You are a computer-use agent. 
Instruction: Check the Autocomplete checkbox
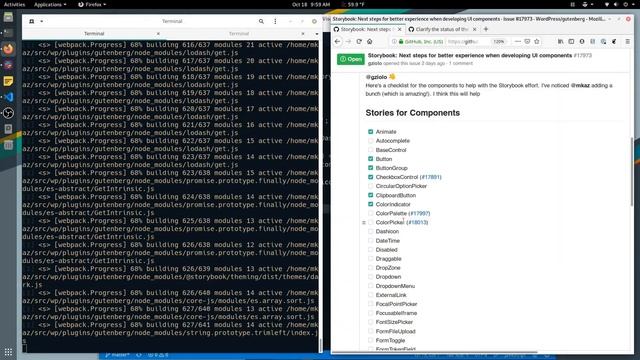click(x=371, y=141)
